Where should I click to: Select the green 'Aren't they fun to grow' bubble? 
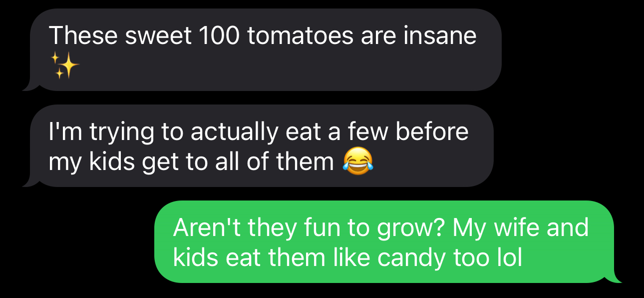[x=388, y=242]
